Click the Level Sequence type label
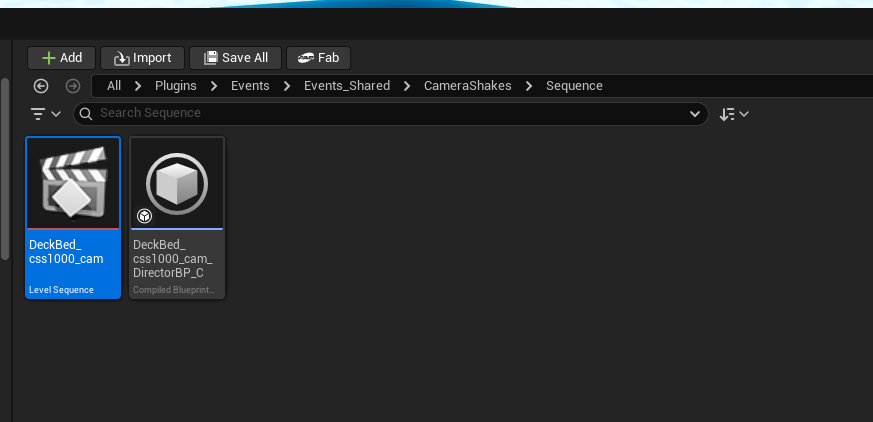 point(61,290)
